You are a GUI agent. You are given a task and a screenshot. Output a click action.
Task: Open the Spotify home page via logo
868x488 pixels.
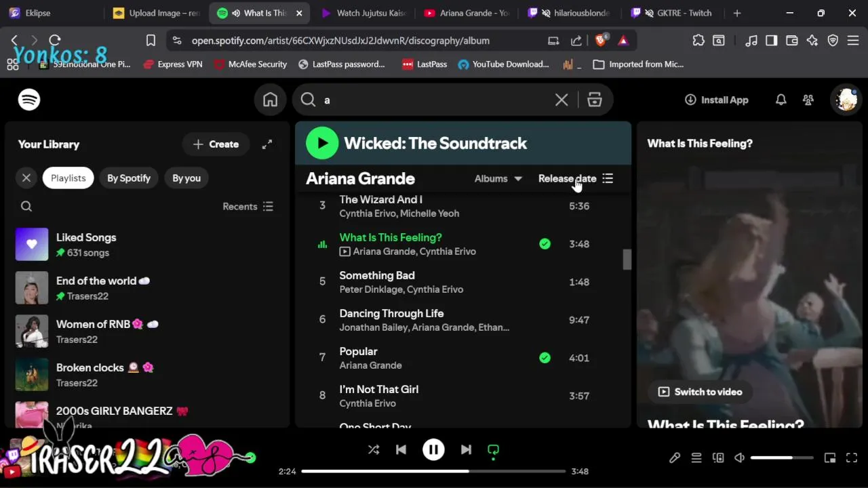coord(29,100)
